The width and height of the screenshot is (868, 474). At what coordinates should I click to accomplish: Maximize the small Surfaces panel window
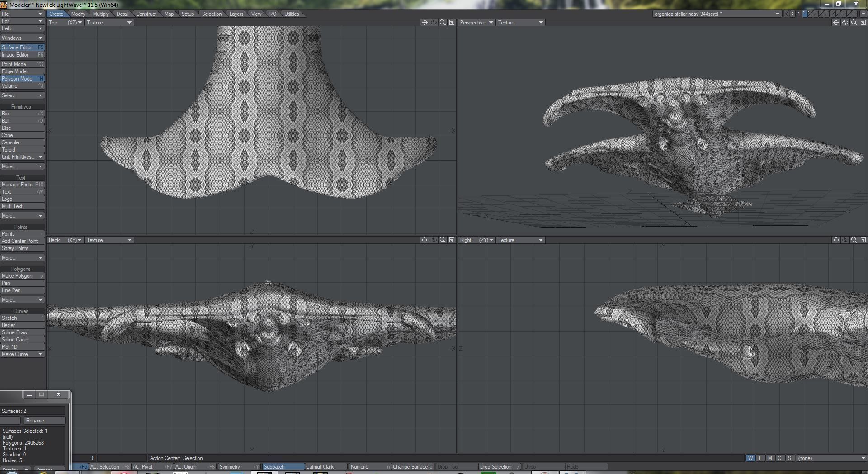pyautogui.click(x=42, y=394)
